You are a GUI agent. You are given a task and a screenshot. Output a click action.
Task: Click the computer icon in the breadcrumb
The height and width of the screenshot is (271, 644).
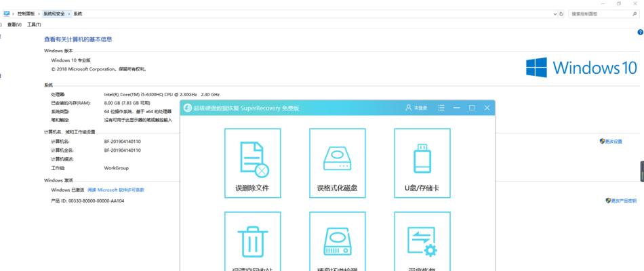point(6,14)
